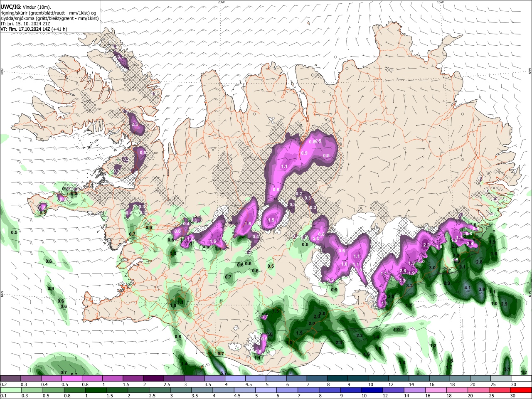The image size is (532, 399).
Task: Click the '20W' longitude label
Action: [221, 2]
